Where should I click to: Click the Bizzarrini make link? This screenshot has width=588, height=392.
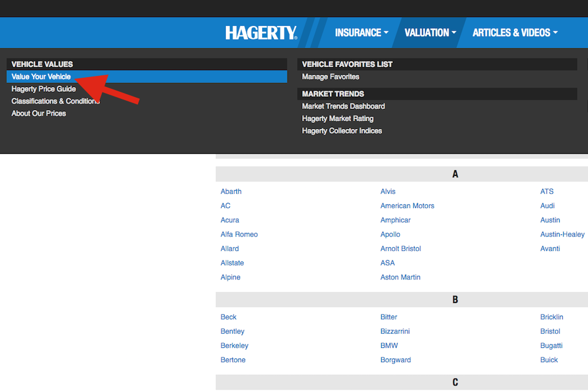click(x=395, y=331)
